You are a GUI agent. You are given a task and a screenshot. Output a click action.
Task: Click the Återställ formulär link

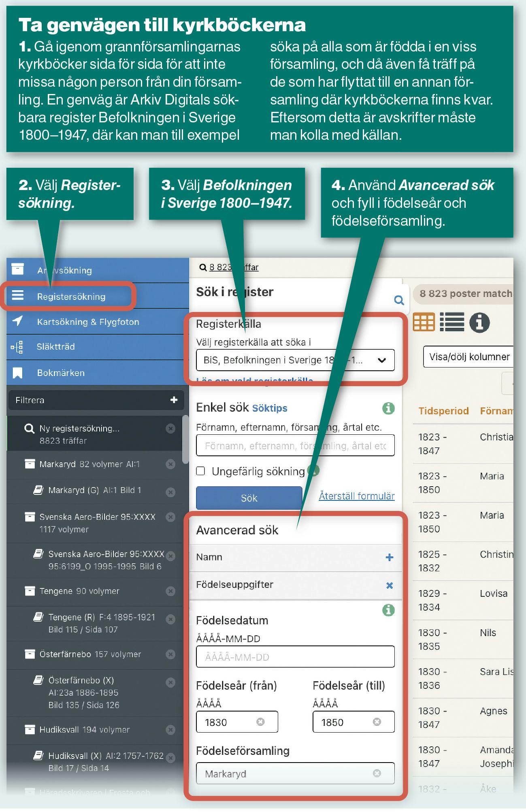357,496
